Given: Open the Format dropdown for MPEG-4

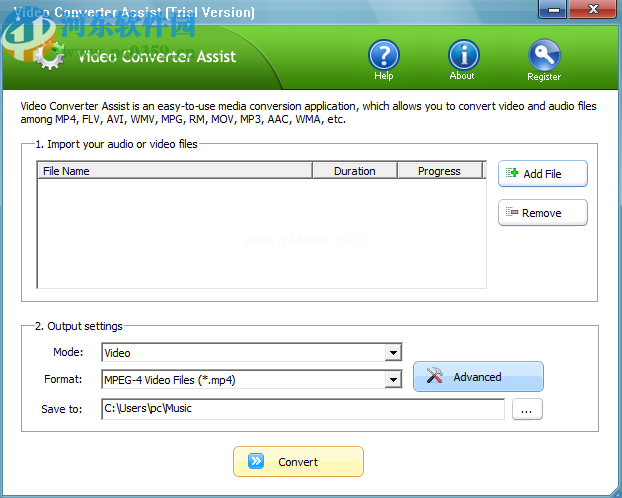Looking at the screenshot, I should pyautogui.click(x=393, y=380).
